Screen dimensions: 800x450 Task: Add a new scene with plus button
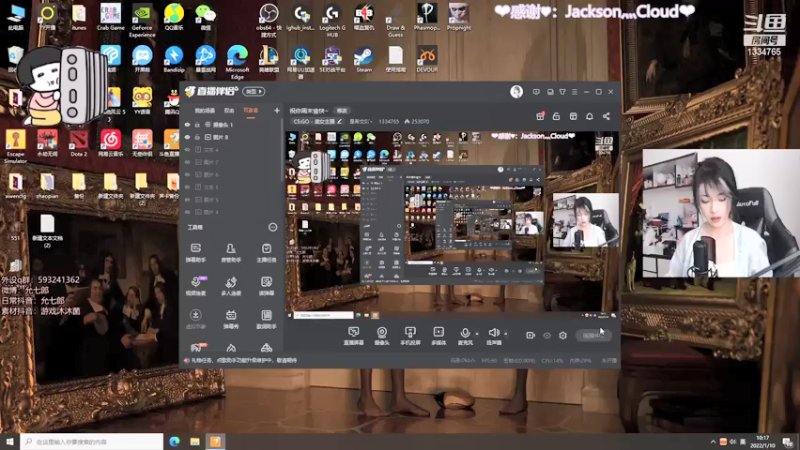pos(277,110)
